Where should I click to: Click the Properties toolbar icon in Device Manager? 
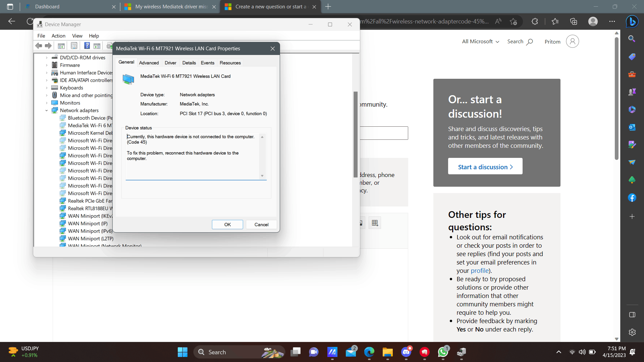pos(74,46)
